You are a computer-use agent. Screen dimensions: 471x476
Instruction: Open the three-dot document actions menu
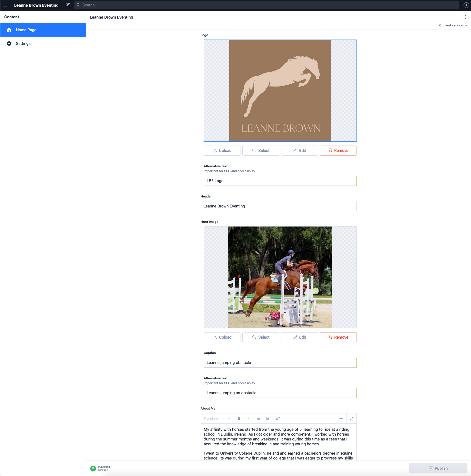pyautogui.click(x=465, y=17)
